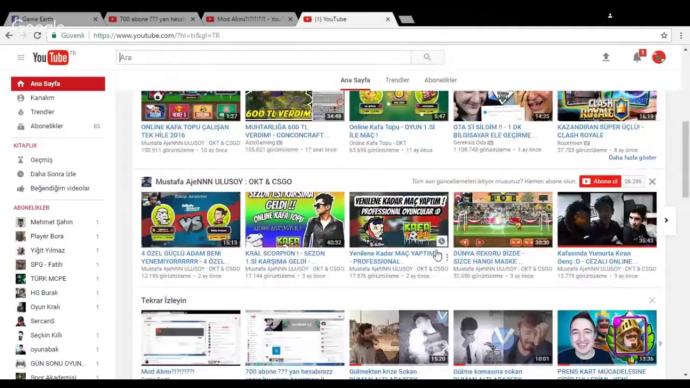Open Mod Akını video thumbnail
690x388 pixels.
[x=191, y=338]
